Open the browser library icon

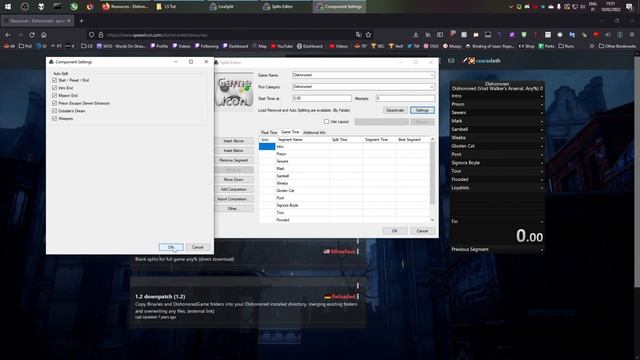(428, 35)
